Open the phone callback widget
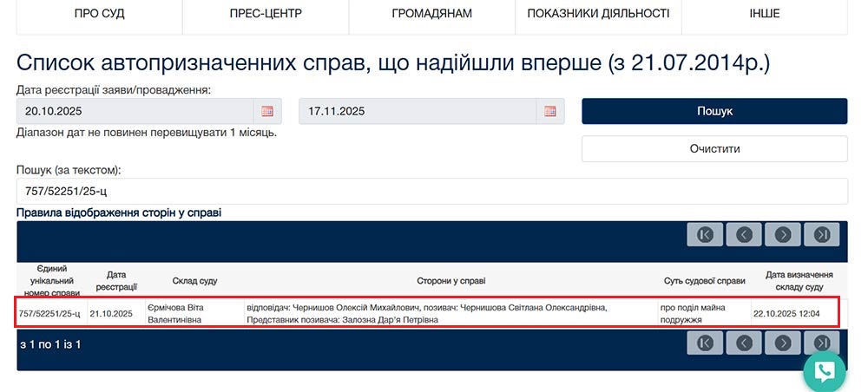The height and width of the screenshot is (392, 868). [825, 371]
